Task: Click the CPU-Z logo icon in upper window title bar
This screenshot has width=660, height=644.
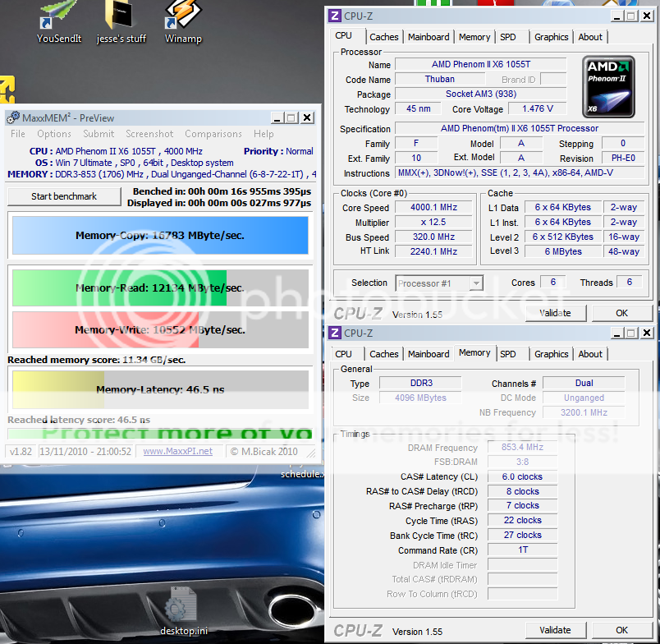Action: pos(335,16)
